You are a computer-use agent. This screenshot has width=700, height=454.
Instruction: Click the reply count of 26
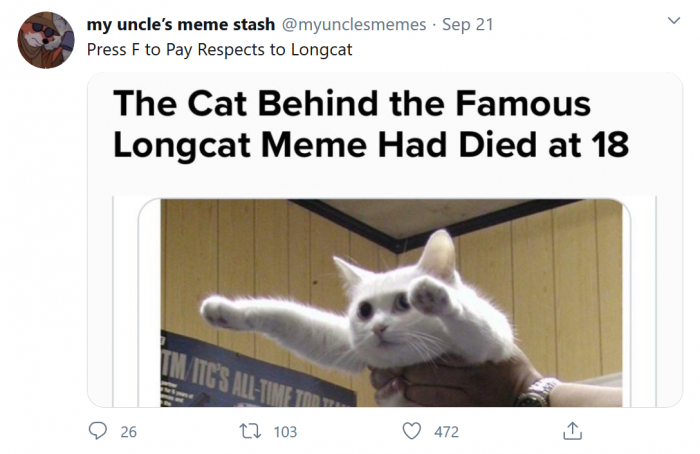click(128, 432)
